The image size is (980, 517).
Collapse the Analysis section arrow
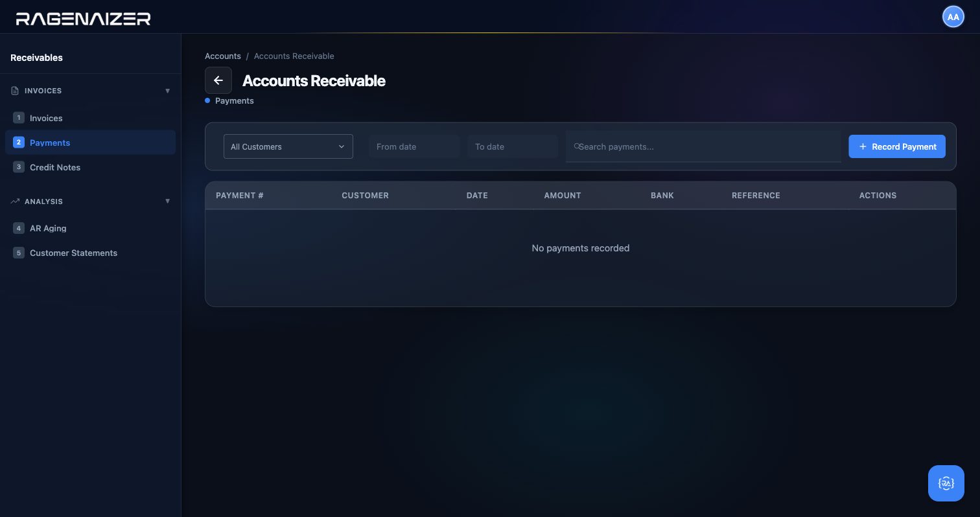coord(168,201)
